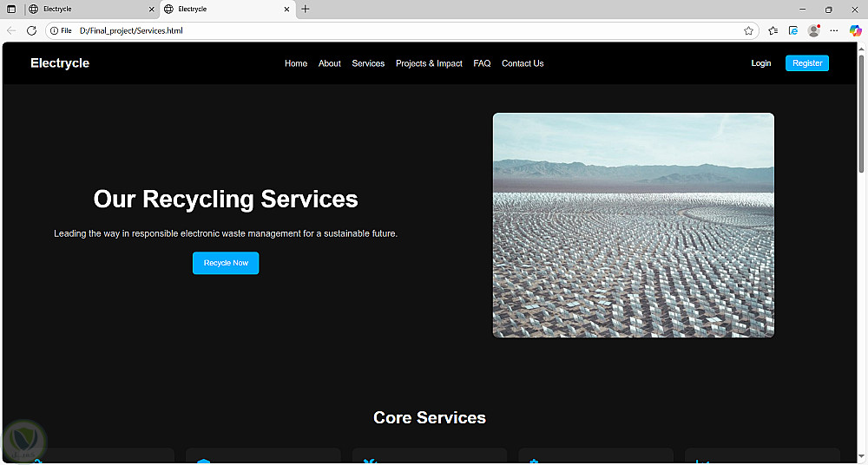Close the first Electrycle tab
This screenshot has width=868, height=465.
152,9
